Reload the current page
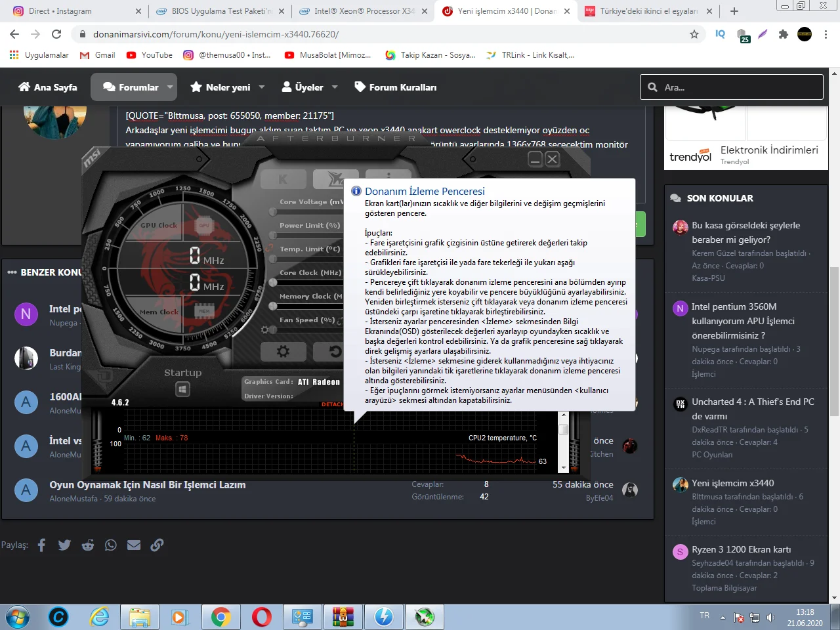The image size is (840, 630). pos(56,34)
